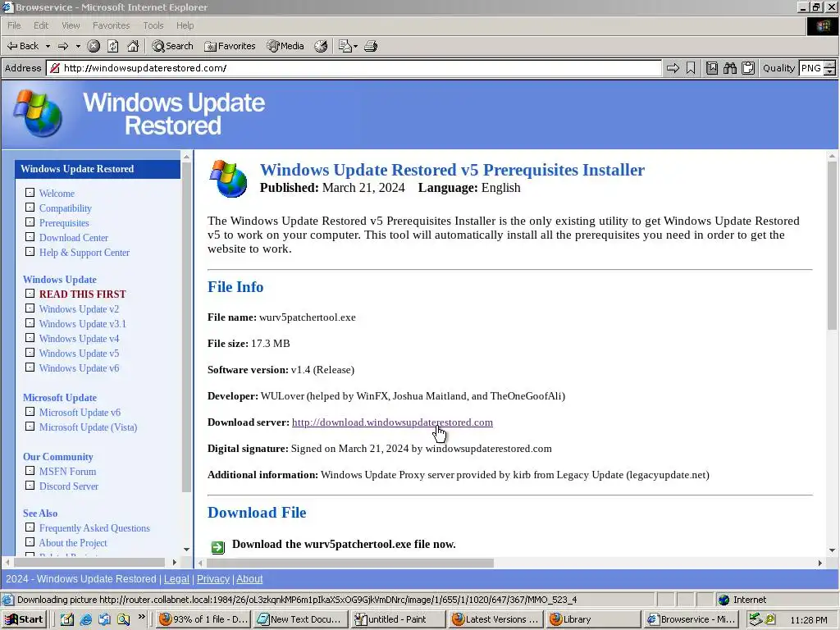Open Windows Update v3.1 link
The width and height of the screenshot is (840, 630).
click(83, 323)
